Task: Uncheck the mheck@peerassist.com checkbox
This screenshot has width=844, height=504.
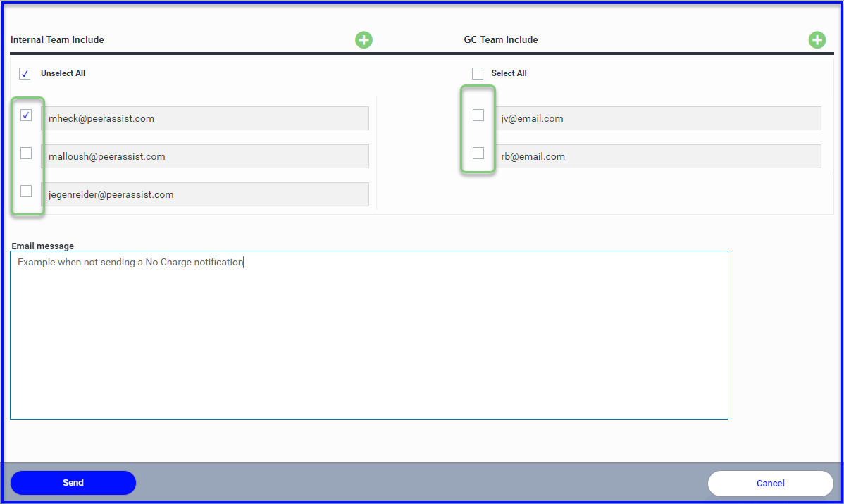Action: (26, 115)
